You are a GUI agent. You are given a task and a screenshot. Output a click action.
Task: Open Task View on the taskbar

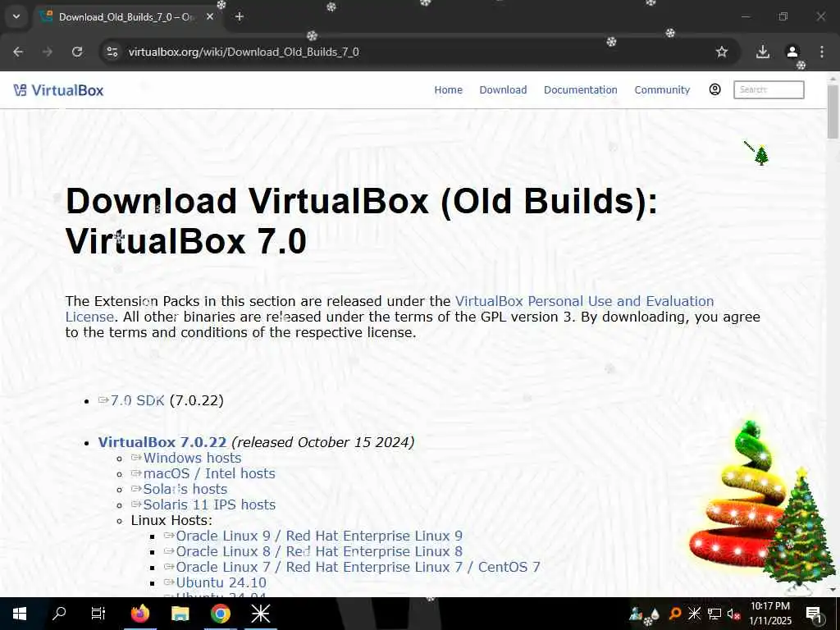tap(98, 614)
